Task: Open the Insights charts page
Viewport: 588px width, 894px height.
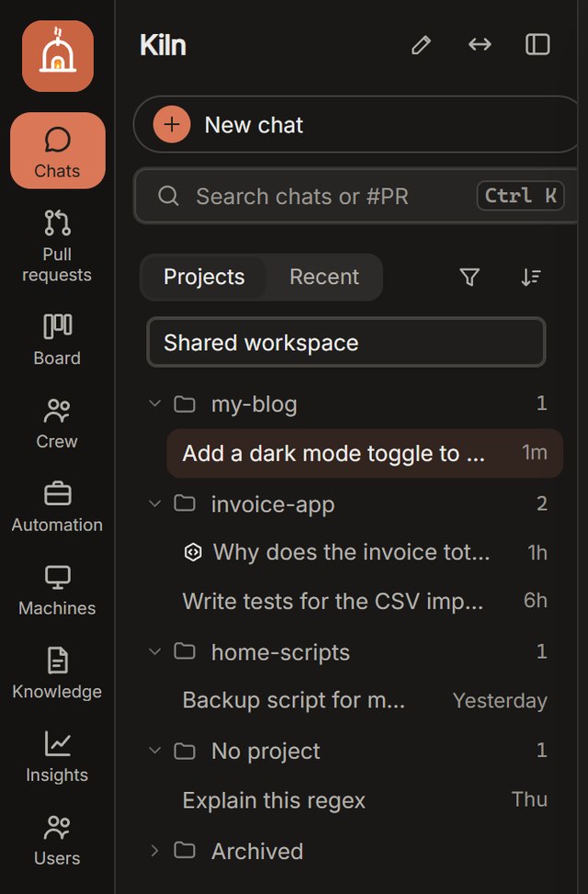Action: (57, 756)
